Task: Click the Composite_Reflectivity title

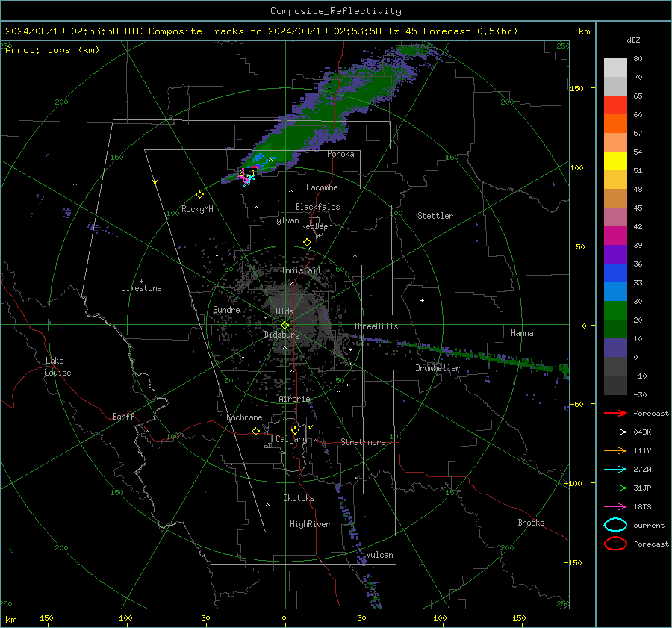Action: pos(335,11)
